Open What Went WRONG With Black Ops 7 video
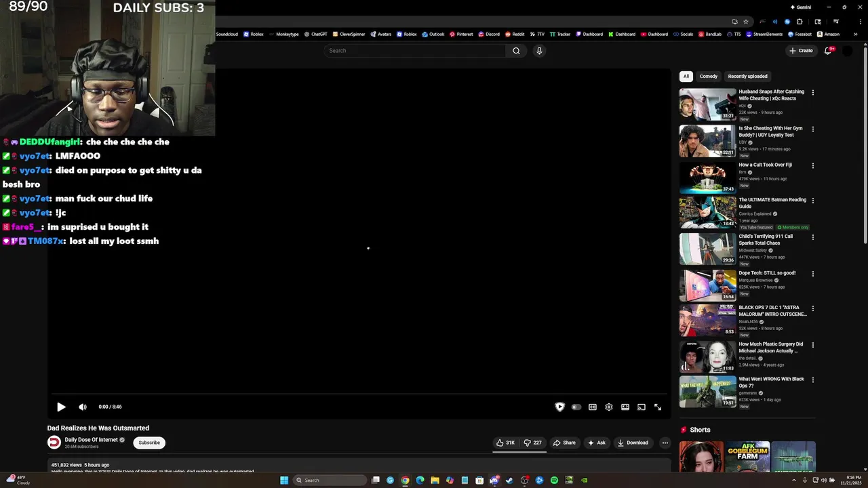The height and width of the screenshot is (488, 868). [708, 392]
